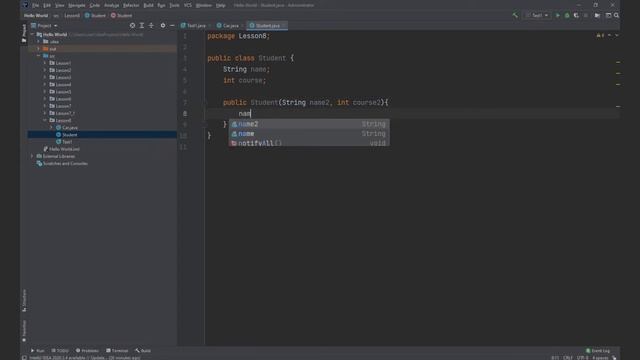Toggle the Project tool window stripe button
640x360 pixels.
coord(24,33)
